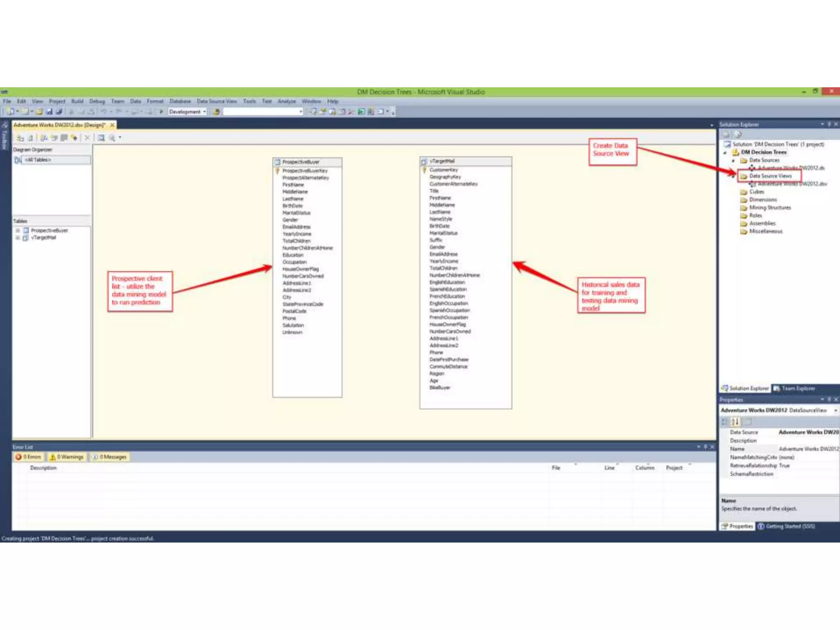Switch to the Team Explorer tab
The width and height of the screenshot is (840, 630).
pyautogui.click(x=794, y=388)
